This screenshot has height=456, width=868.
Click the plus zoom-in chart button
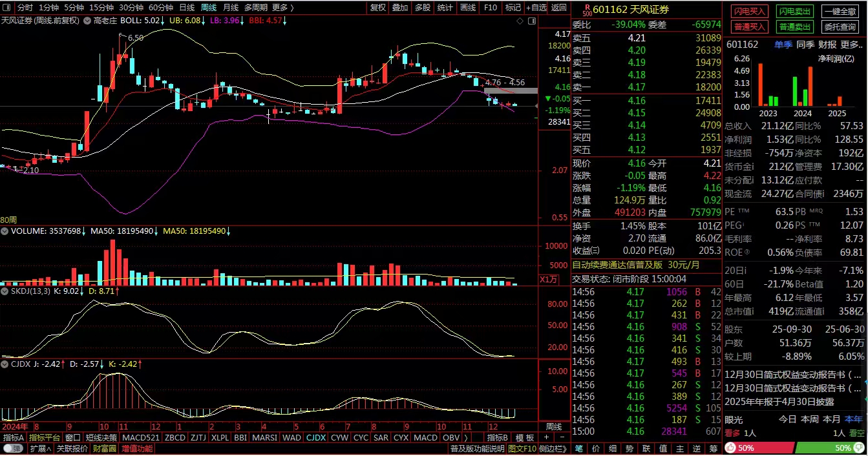(x=546, y=437)
